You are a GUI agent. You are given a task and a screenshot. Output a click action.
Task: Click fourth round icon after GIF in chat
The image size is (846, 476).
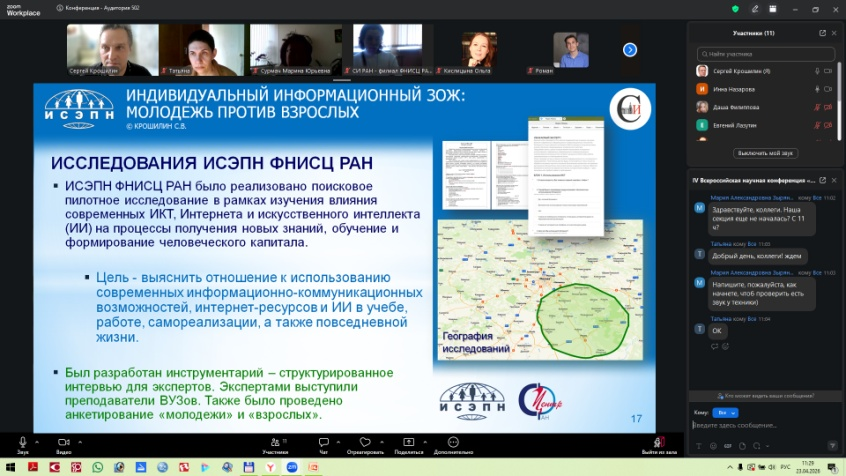[x=742, y=446]
